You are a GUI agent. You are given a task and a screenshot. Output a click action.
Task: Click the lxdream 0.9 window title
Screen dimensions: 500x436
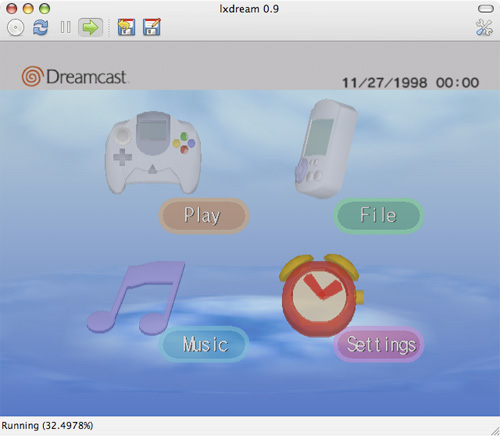coord(249,9)
